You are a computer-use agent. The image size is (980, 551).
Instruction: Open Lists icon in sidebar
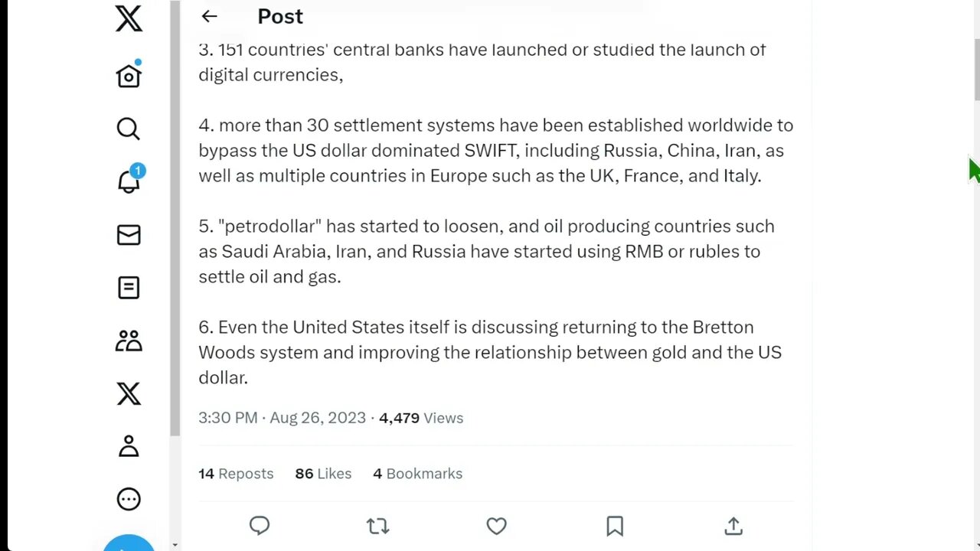point(129,288)
